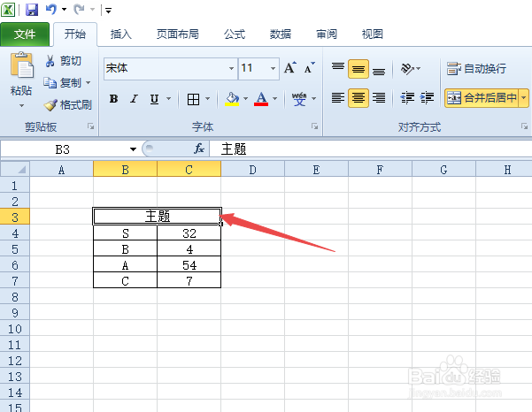Switch to the Data (数据) tab
Viewport: 532px width, 412px height.
(x=281, y=34)
